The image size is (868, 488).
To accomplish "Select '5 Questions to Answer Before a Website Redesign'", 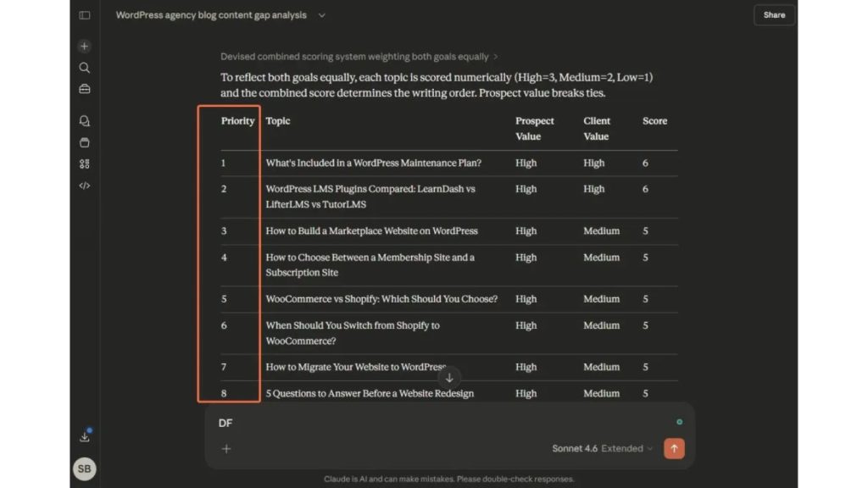I will 370,393.
